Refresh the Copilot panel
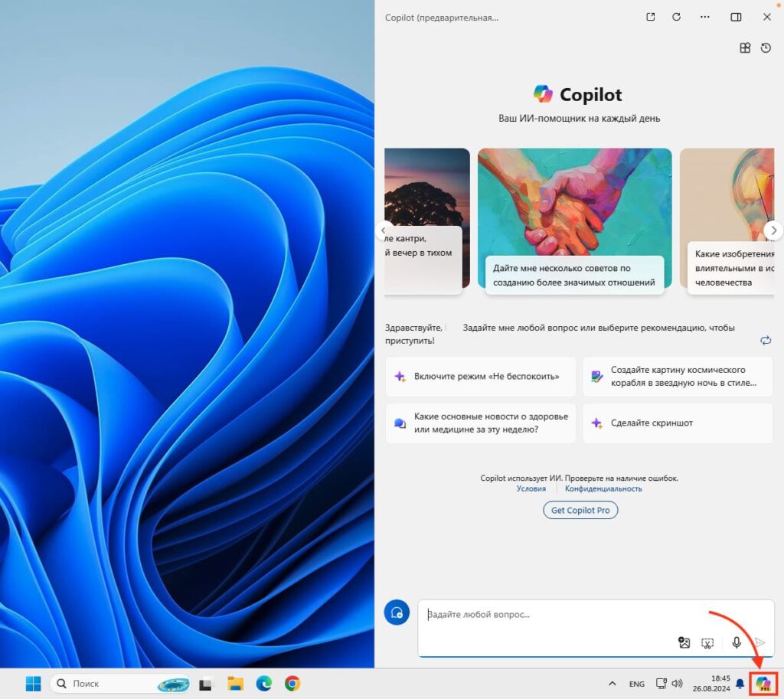The width and height of the screenshot is (784, 699). tap(677, 17)
